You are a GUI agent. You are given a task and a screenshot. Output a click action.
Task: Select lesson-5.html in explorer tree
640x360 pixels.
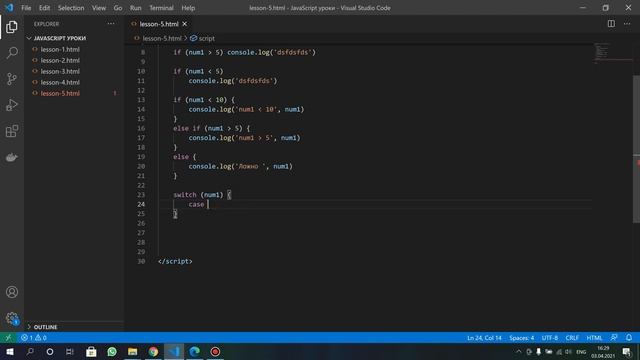point(60,93)
